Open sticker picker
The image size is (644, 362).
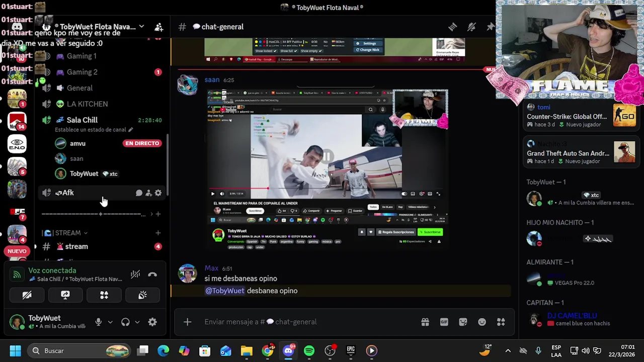pyautogui.click(x=463, y=322)
